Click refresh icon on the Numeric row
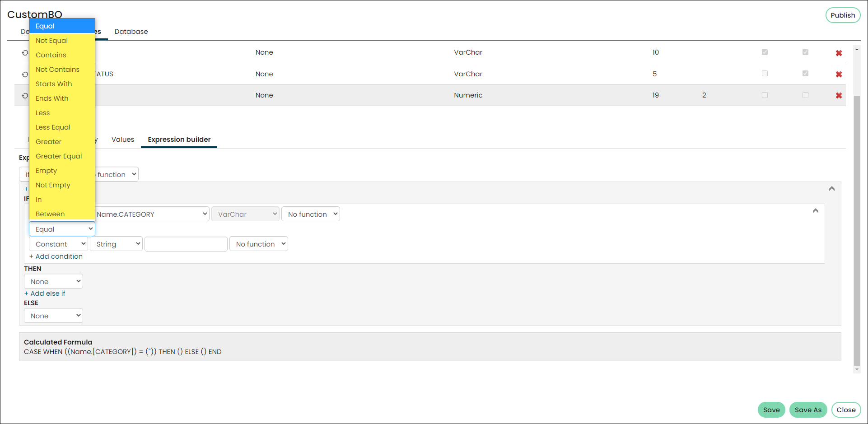This screenshot has height=424, width=868. (x=25, y=96)
